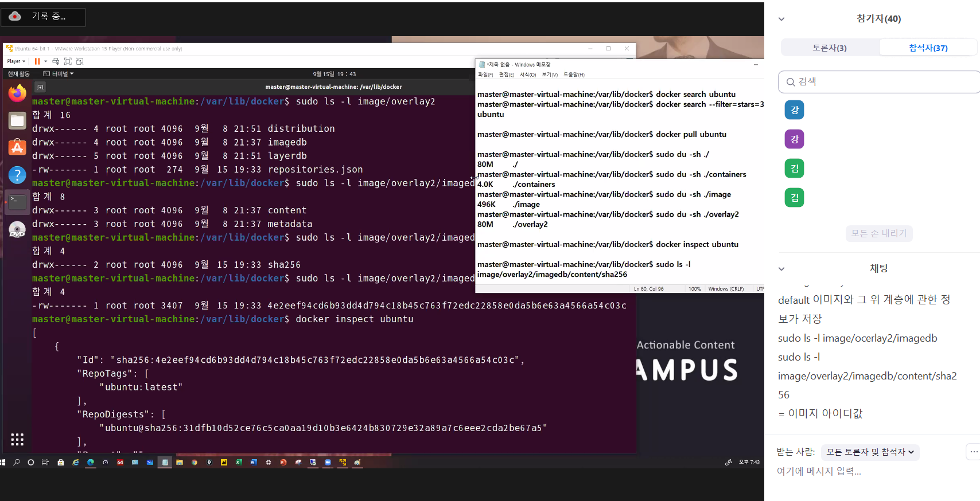The width and height of the screenshot is (980, 501).
Task: Open the 서식(O) menu in Notepad
Action: (527, 75)
